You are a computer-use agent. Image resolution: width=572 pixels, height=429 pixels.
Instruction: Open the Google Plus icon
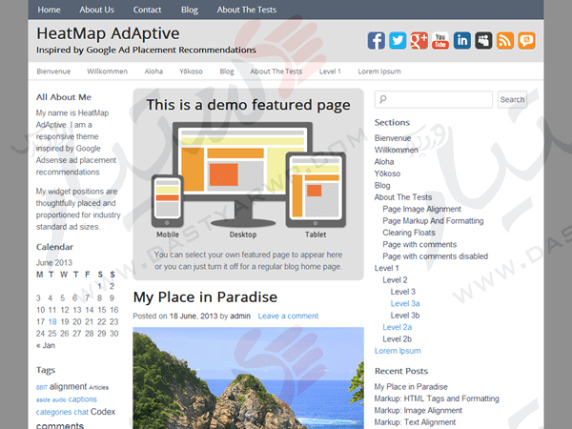[x=419, y=40]
